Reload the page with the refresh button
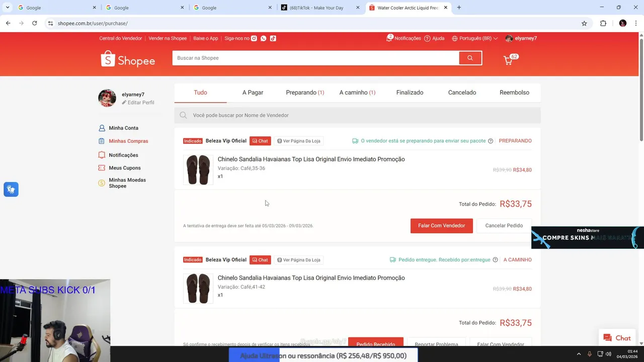Screen dimensions: 644x362 coord(34,23)
